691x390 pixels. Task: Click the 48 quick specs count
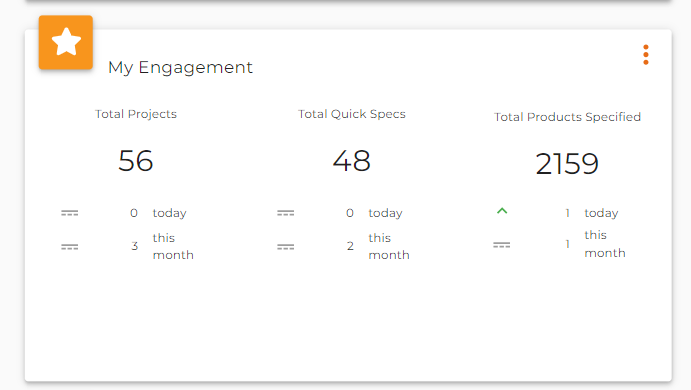click(x=352, y=160)
